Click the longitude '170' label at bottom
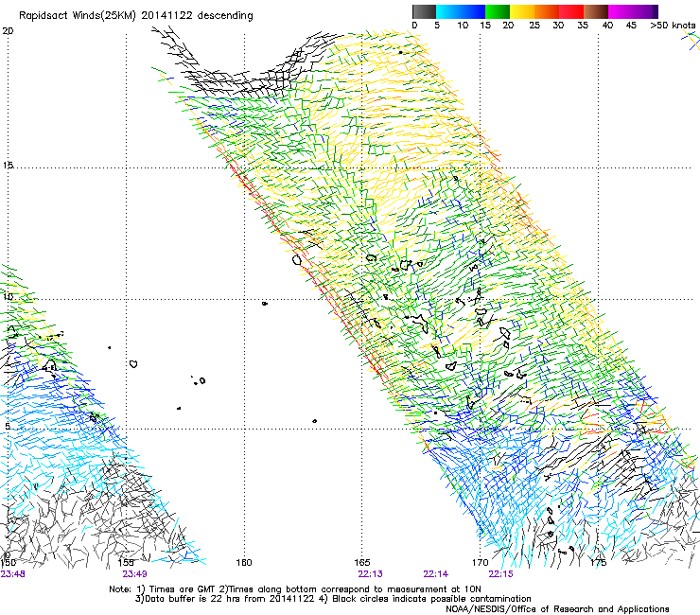The image size is (700, 615). 480,562
